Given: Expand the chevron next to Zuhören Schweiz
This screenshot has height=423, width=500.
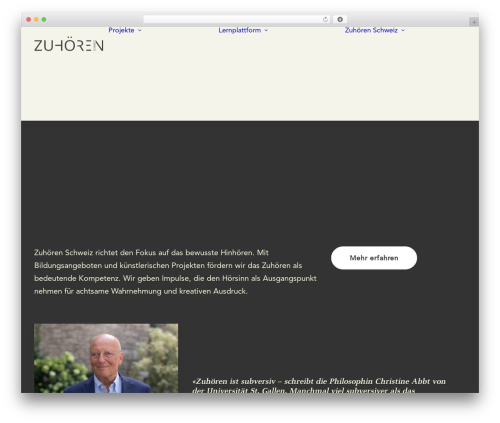Looking at the screenshot, I should (x=403, y=30).
